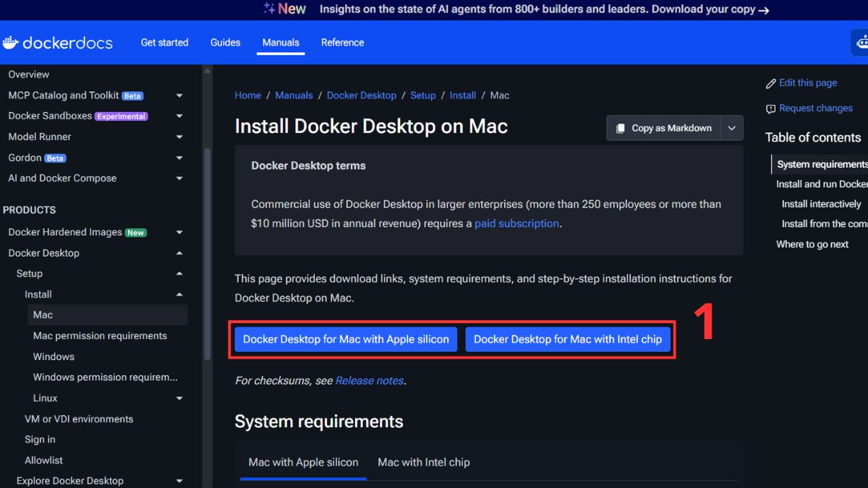Open Guides in top navigation
The height and width of the screenshot is (488, 868).
pos(225,43)
